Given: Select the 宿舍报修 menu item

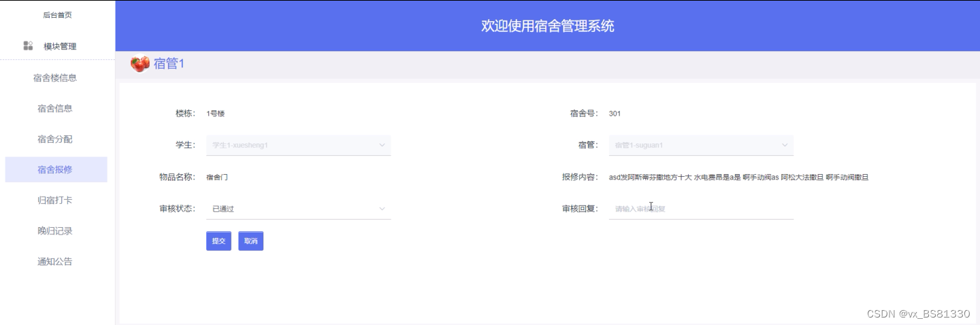Looking at the screenshot, I should click(x=56, y=169).
